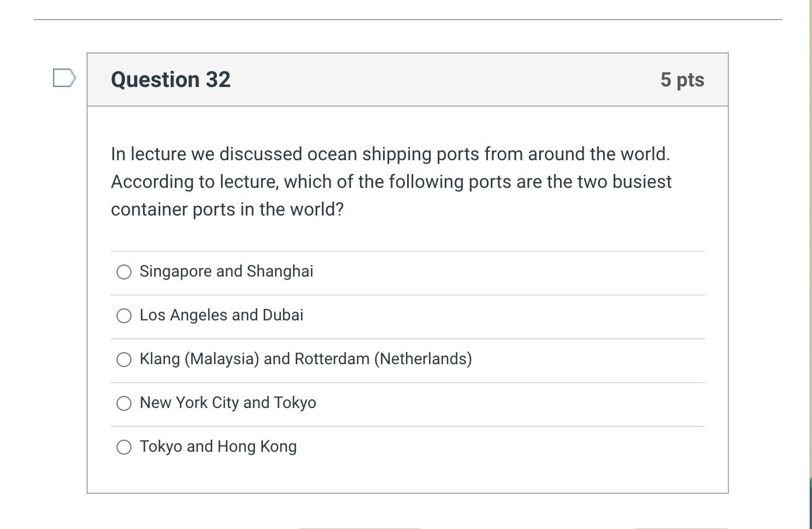
Task: Select Klang (Malaysia) and Rotterdam (Netherlands)
Action: coord(124,359)
